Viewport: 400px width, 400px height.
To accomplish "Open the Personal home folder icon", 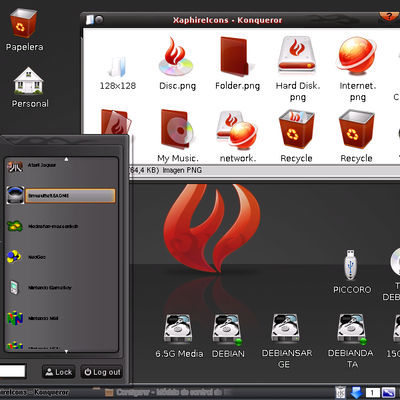I will click(x=29, y=80).
